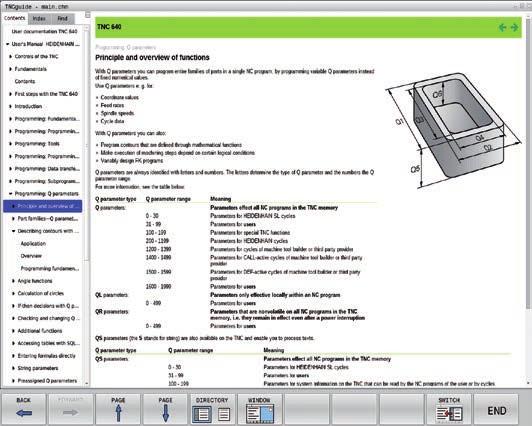Go to next topic with green right arrow
Screen dimensions: 532x426
[x=514, y=27]
